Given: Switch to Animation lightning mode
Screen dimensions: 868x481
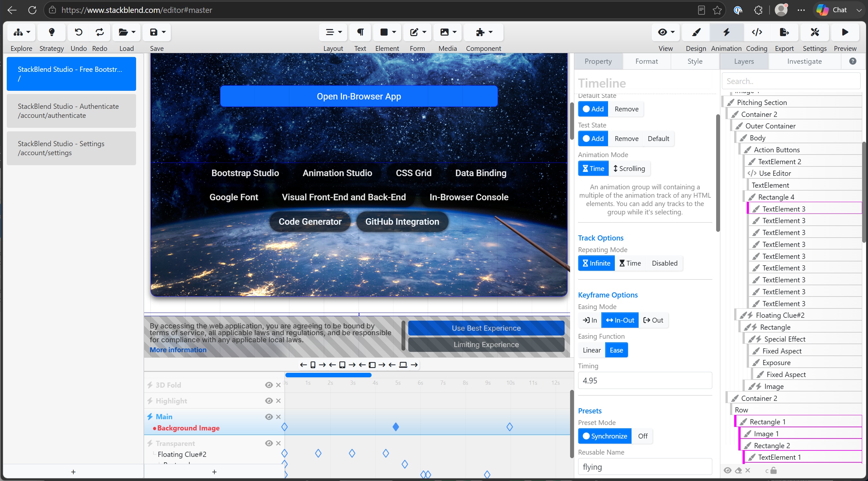Looking at the screenshot, I should pos(726,33).
